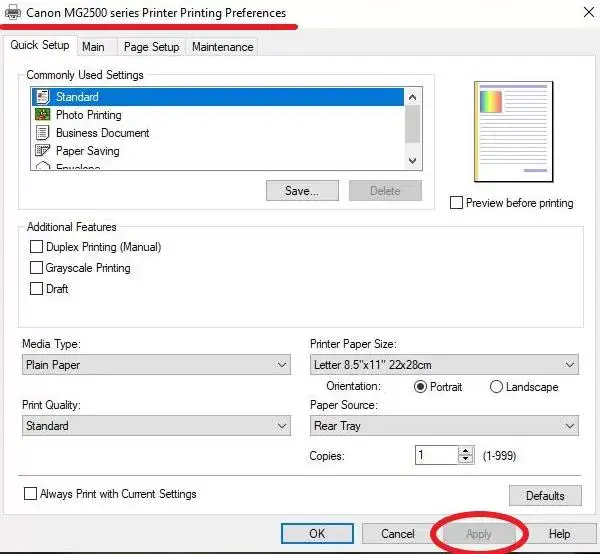Image resolution: width=600 pixels, height=554 pixels.
Task: Open the Paper Source dropdown
Action: (444, 425)
